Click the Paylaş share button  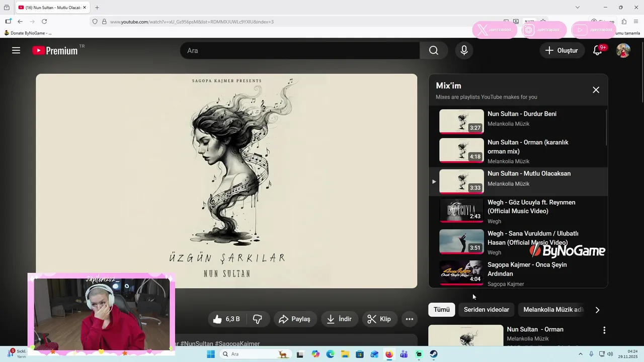pyautogui.click(x=295, y=319)
